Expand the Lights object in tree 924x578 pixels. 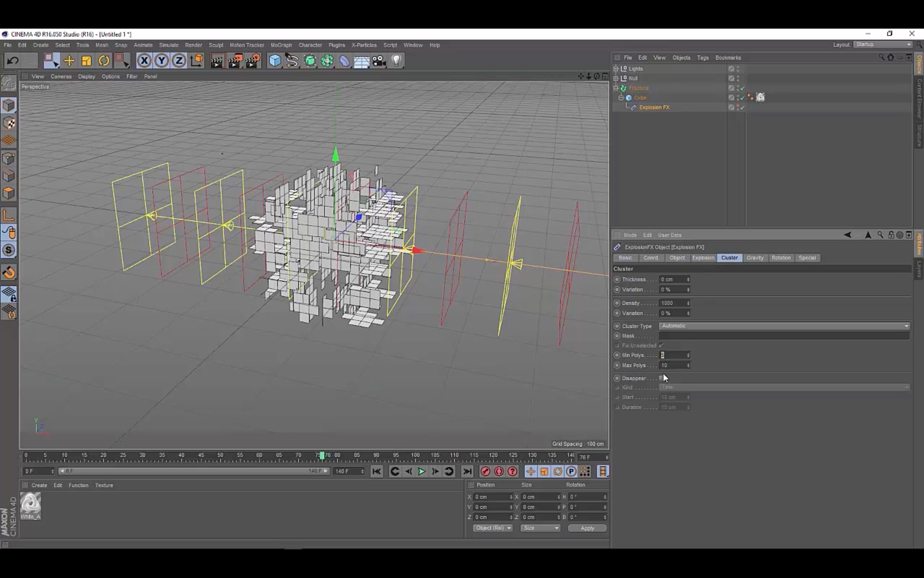pos(615,69)
